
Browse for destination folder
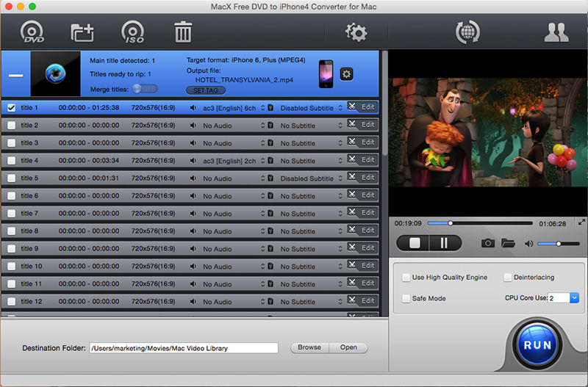tap(309, 347)
